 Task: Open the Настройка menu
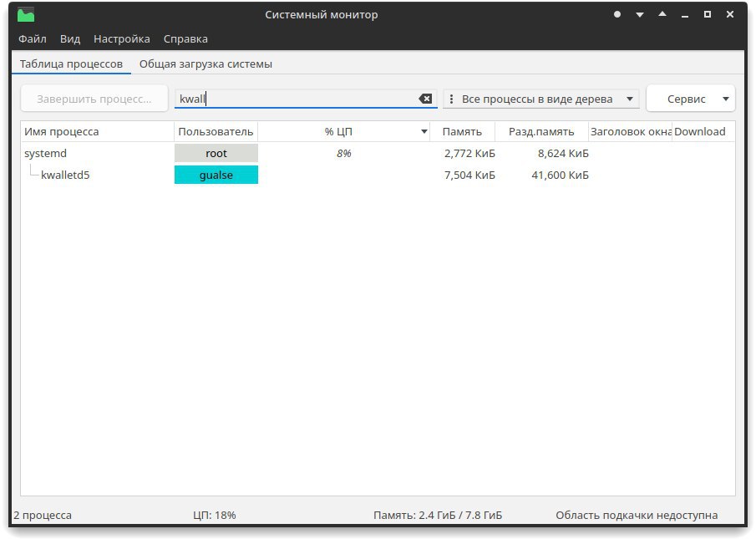[121, 38]
